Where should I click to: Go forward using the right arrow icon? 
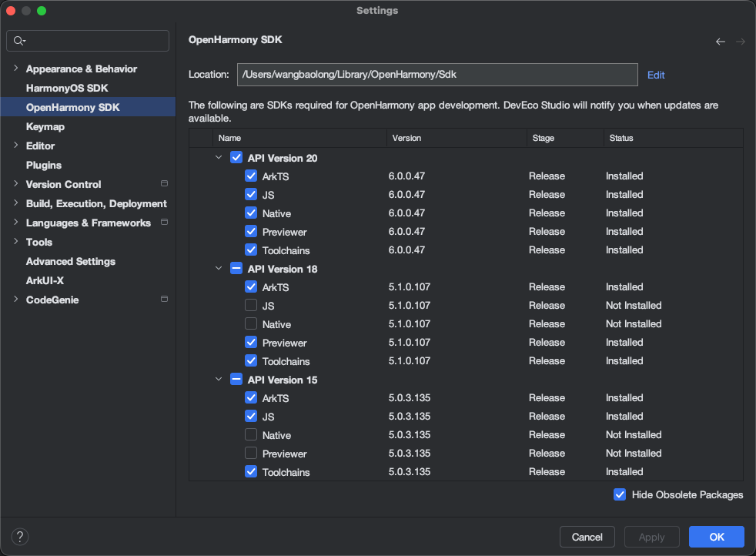tap(740, 42)
